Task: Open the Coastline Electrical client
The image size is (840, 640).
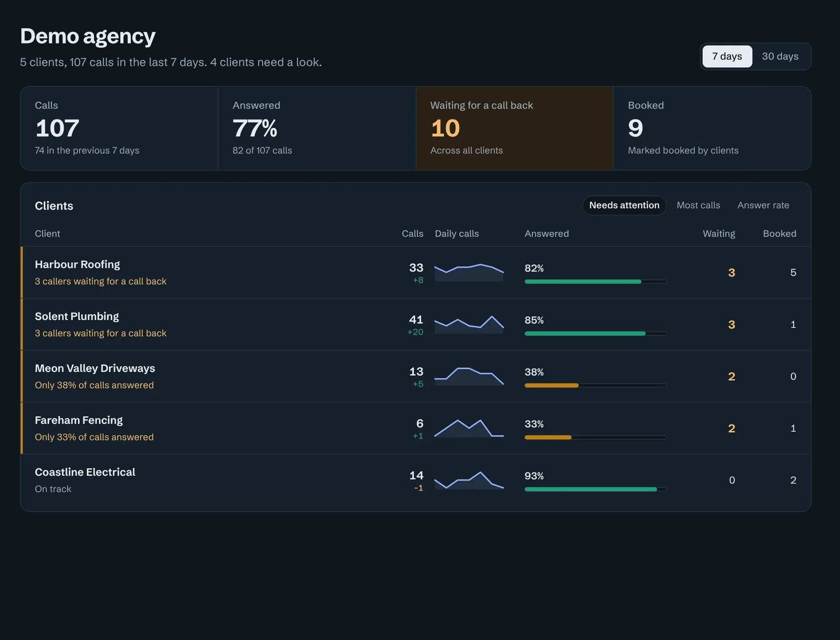Action: point(416,480)
